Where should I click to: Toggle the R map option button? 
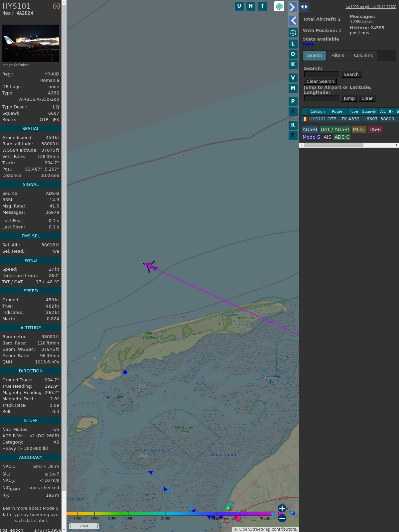293,125
